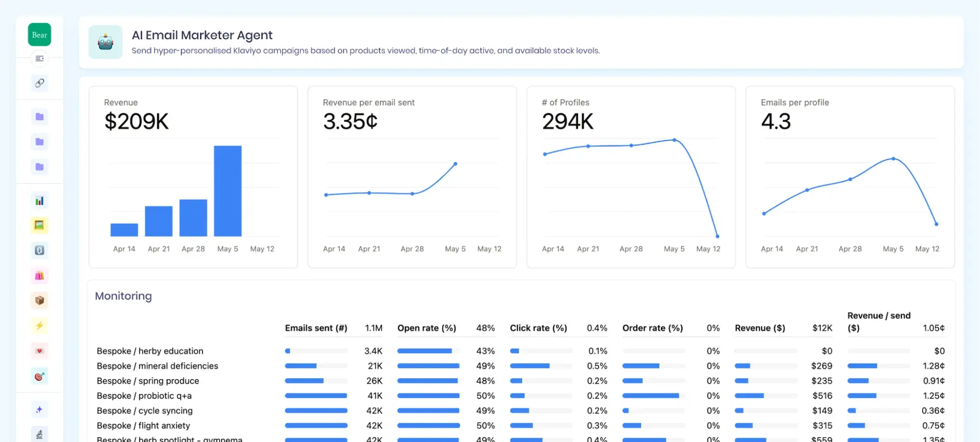Sort by Open rate (%) column header

427,328
